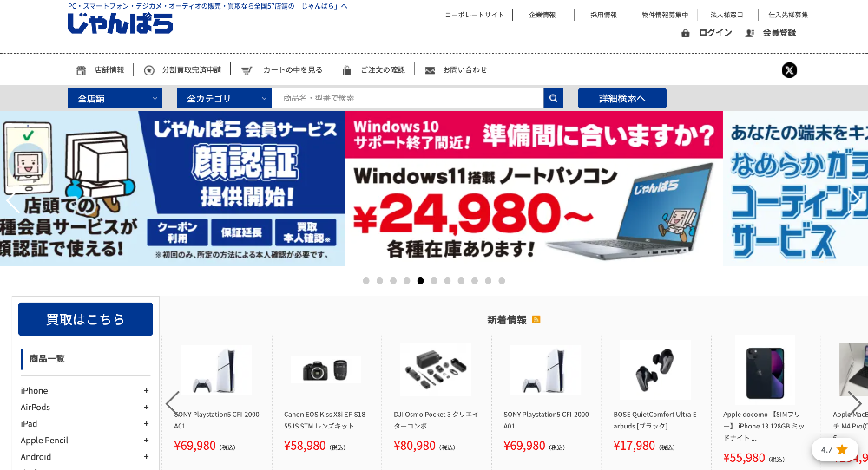Open the 企業情報 menu item
Image resolution: width=868 pixels, height=470 pixels.
[542, 15]
